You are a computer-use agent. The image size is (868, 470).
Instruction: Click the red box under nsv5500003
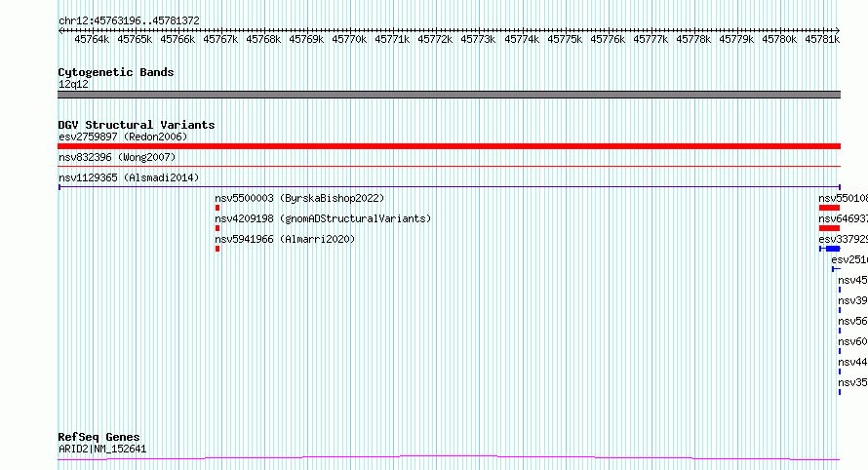[217, 208]
